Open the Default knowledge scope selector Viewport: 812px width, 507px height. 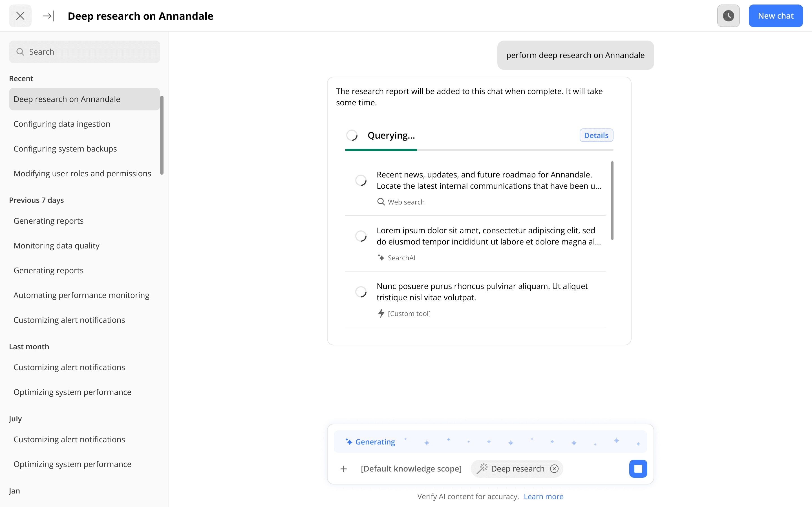[x=411, y=468]
